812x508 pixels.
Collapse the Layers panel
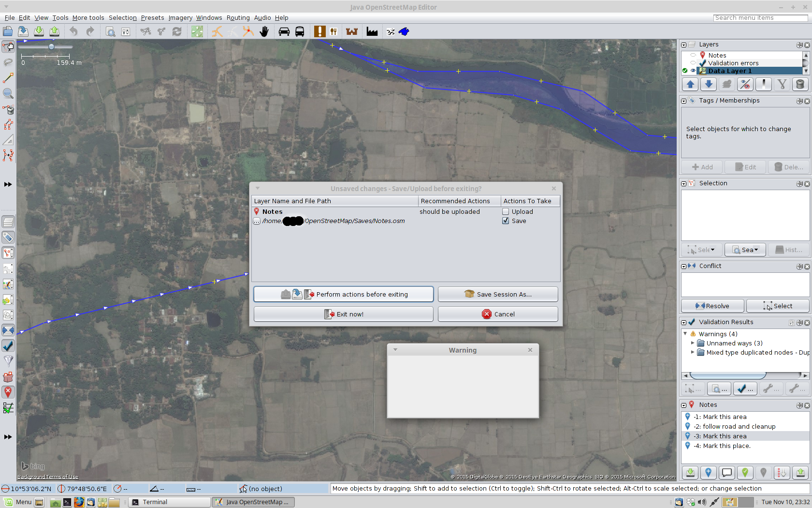[x=684, y=45]
